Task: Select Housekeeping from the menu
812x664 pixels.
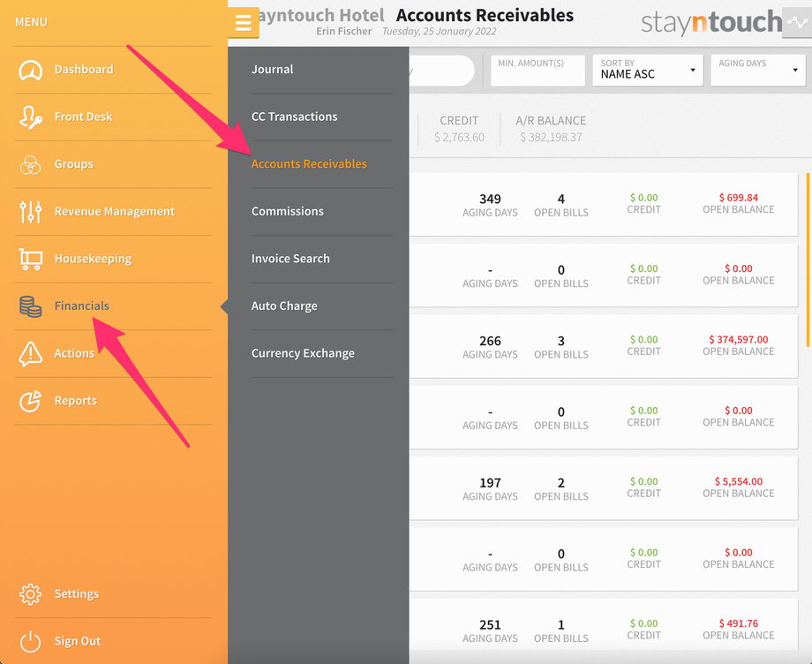Action: 94,259
